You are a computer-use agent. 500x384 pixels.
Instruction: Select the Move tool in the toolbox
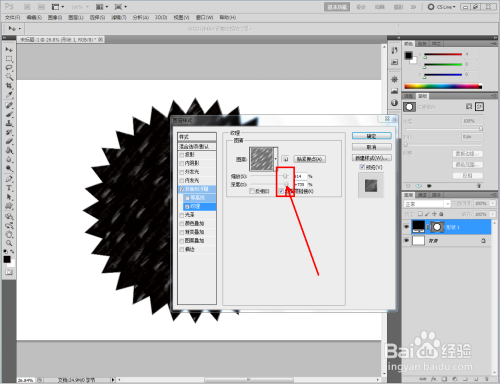point(9,50)
